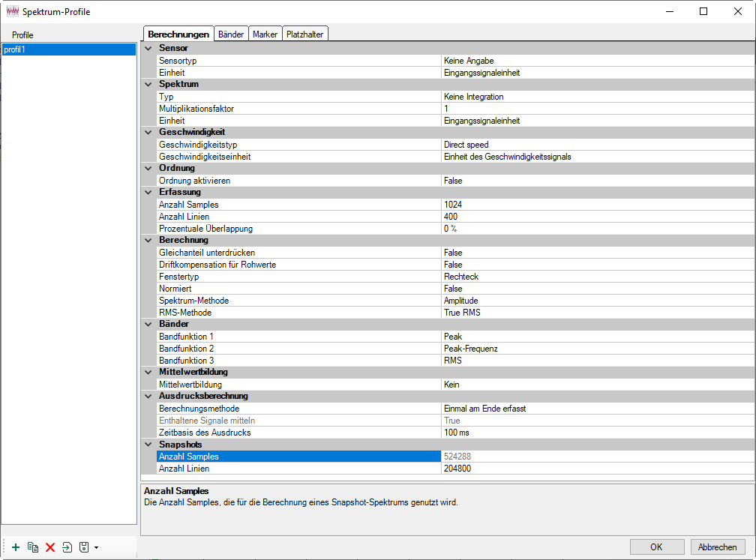Collapse the Ausdrucksberechnung section
Viewport: 756px width, 560px height.
(148, 396)
